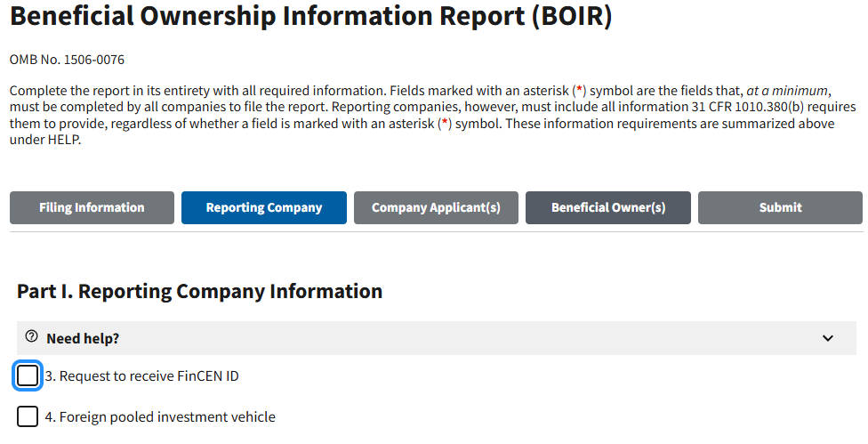Click the Beneficial Ownership Information Report title
868x444 pixels.
[x=311, y=17]
